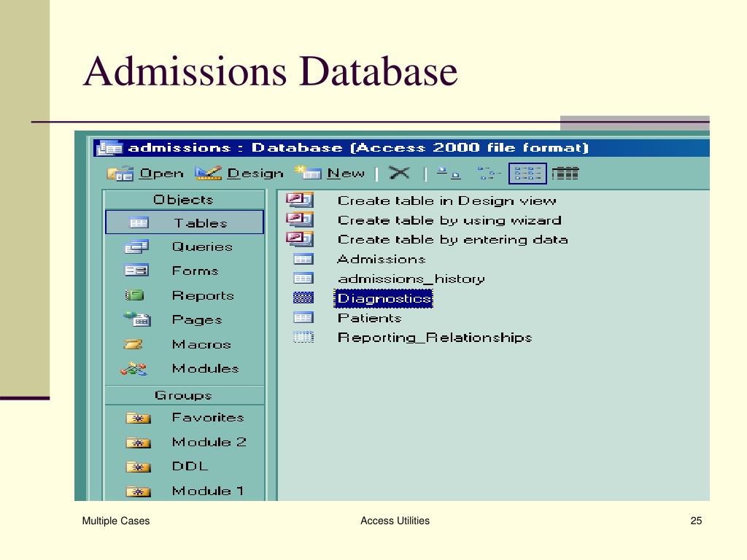Screen dimensions: 747x560
Task: Click the Objects header bar
Action: (184, 200)
